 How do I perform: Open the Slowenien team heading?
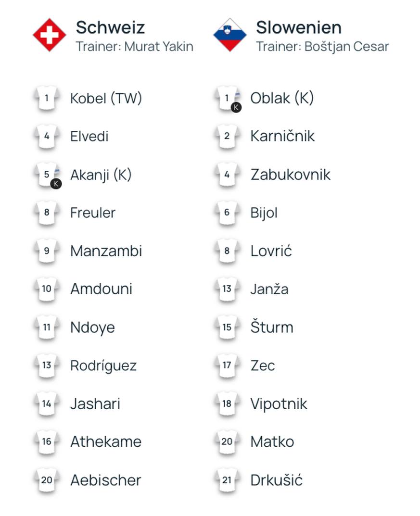click(299, 27)
